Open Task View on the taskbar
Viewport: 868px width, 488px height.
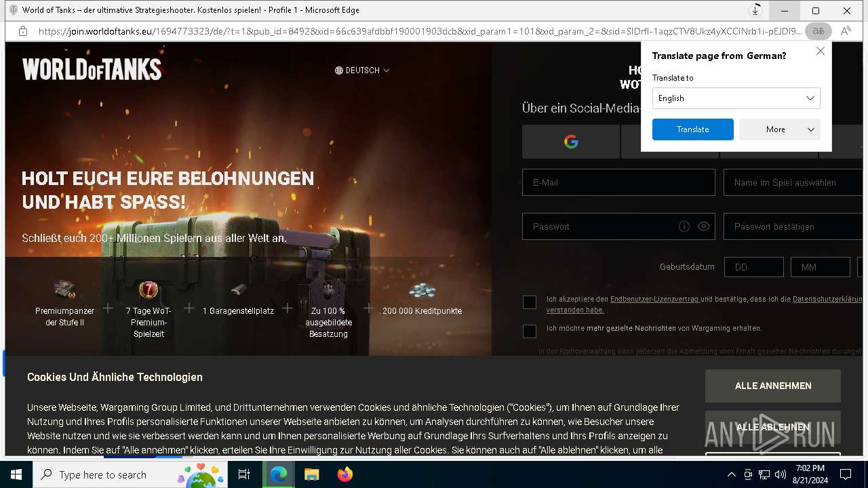(x=244, y=474)
